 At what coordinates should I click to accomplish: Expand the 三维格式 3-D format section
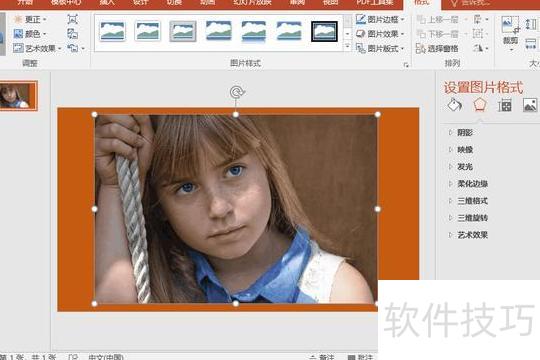point(468,201)
